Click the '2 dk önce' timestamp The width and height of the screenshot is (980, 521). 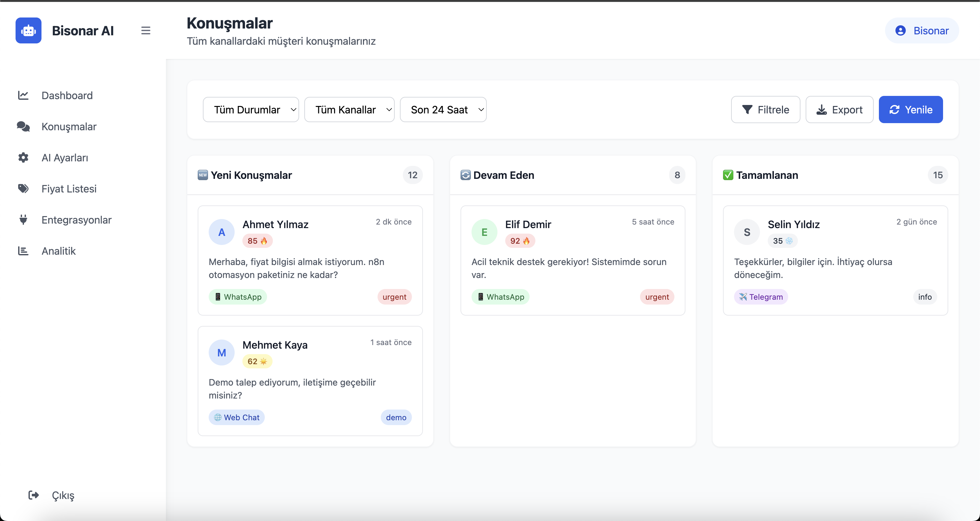394,222
